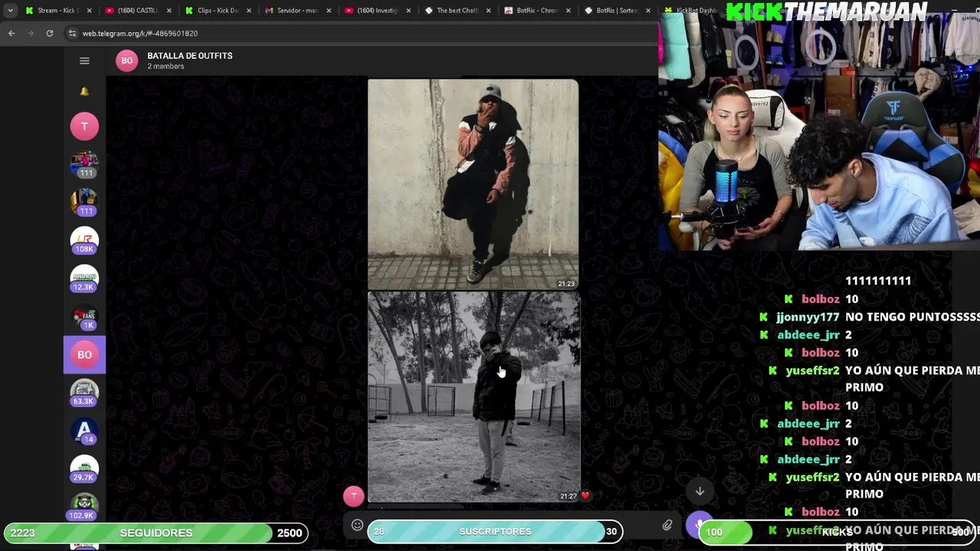Close the BotRix | Sorteo tab
Viewport: 980px width, 551px height.
pyautogui.click(x=648, y=11)
